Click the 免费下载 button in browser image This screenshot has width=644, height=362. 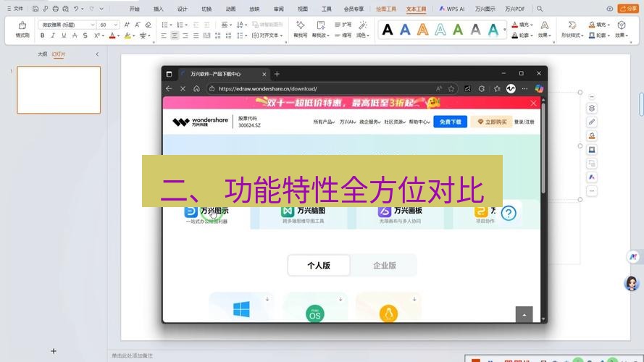coord(450,122)
